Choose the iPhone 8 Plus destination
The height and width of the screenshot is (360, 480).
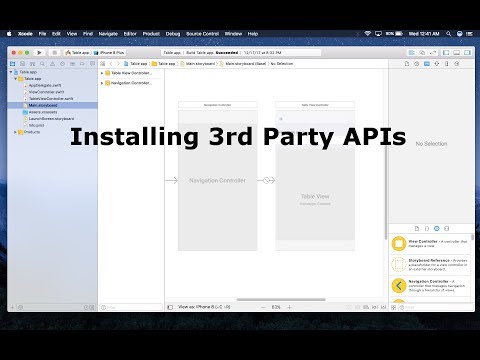click(109, 53)
